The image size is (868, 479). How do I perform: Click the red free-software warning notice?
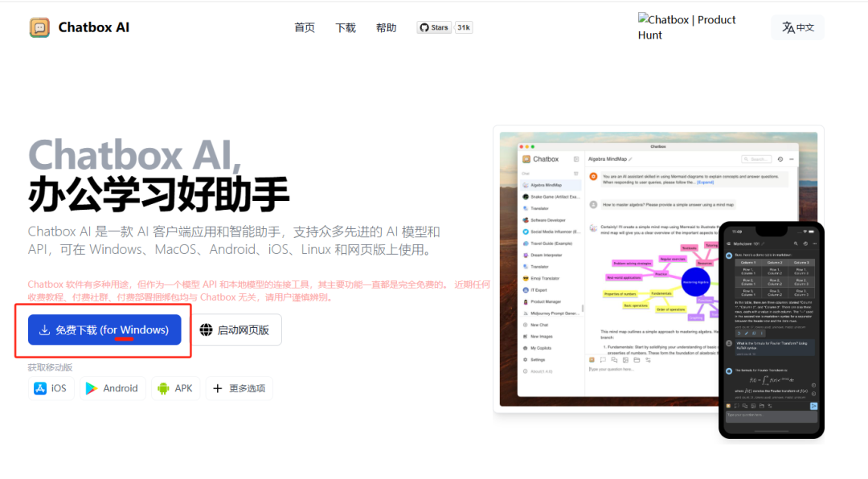coord(259,291)
